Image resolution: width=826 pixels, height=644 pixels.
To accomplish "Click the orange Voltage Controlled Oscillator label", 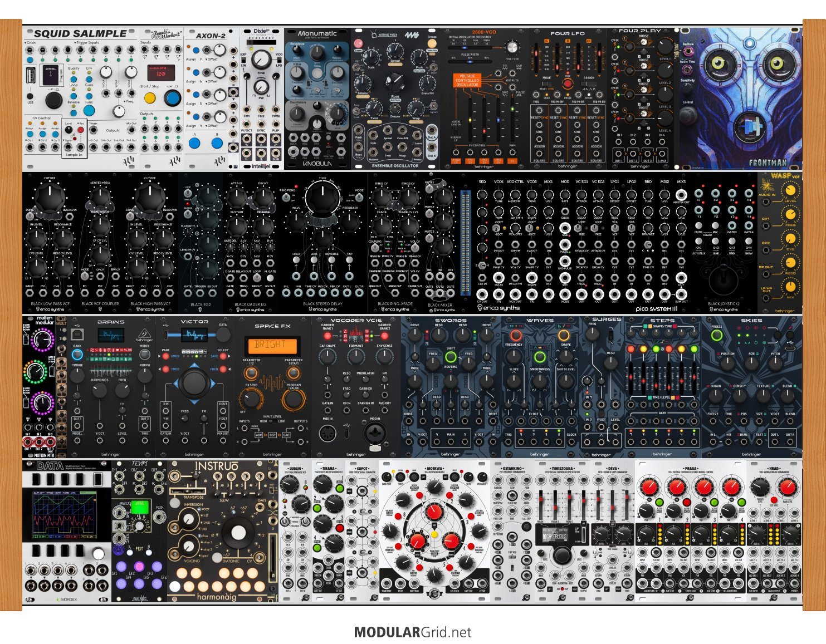I will pos(467,80).
